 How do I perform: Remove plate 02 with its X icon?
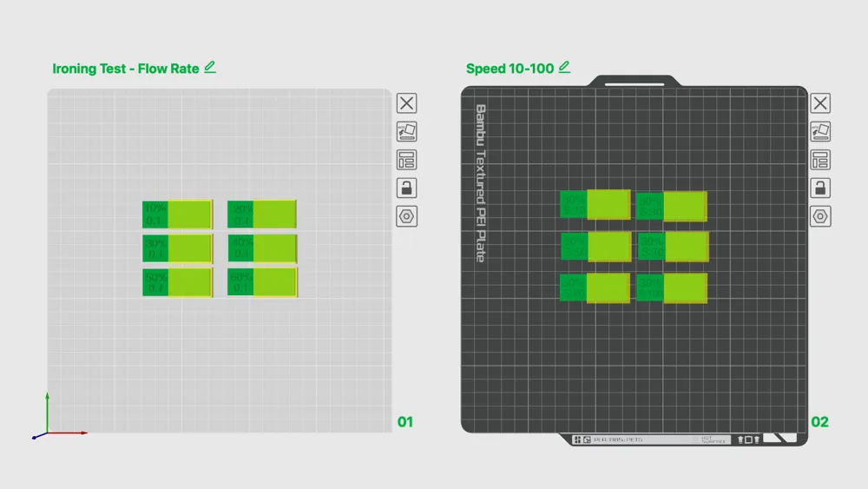(x=820, y=103)
